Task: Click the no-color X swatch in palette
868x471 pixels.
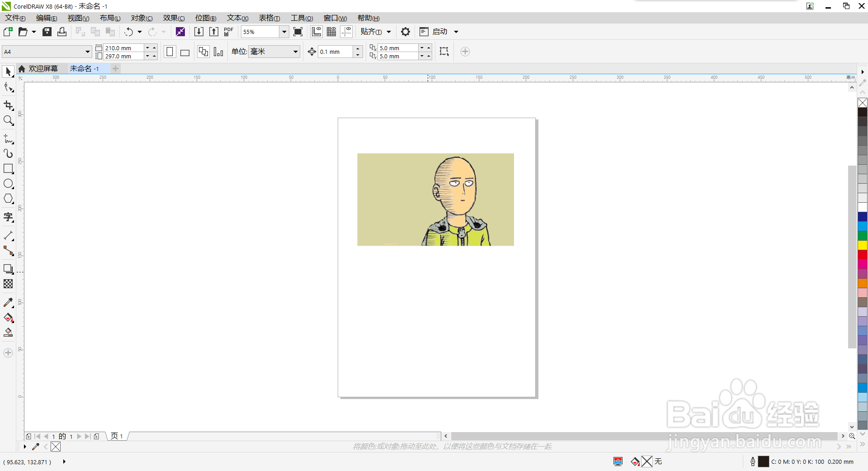Action: point(863,103)
